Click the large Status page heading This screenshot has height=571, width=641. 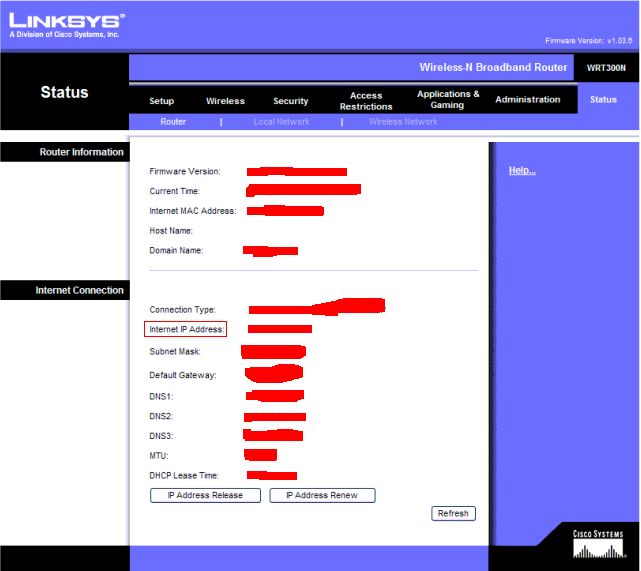click(65, 92)
